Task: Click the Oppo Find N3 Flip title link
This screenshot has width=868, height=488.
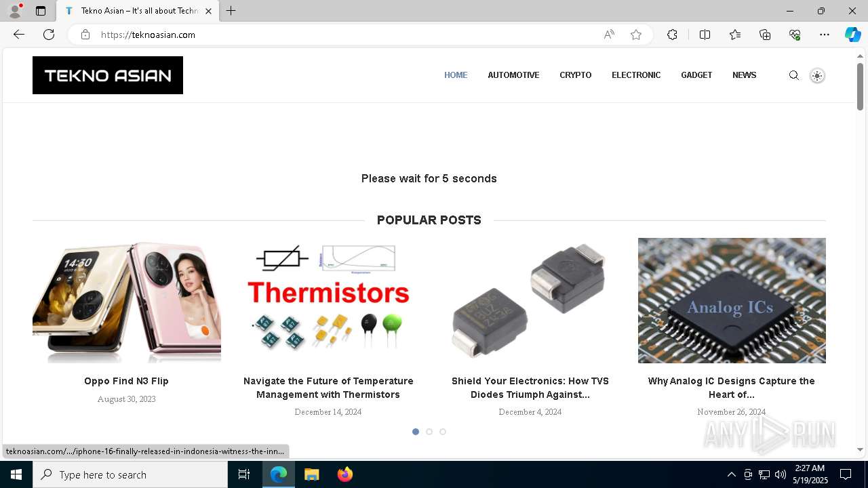Action: 126,381
